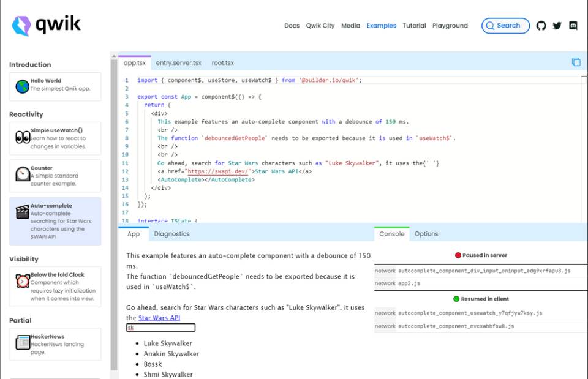Click the Partial section heading
588x379 pixels.
click(x=20, y=320)
